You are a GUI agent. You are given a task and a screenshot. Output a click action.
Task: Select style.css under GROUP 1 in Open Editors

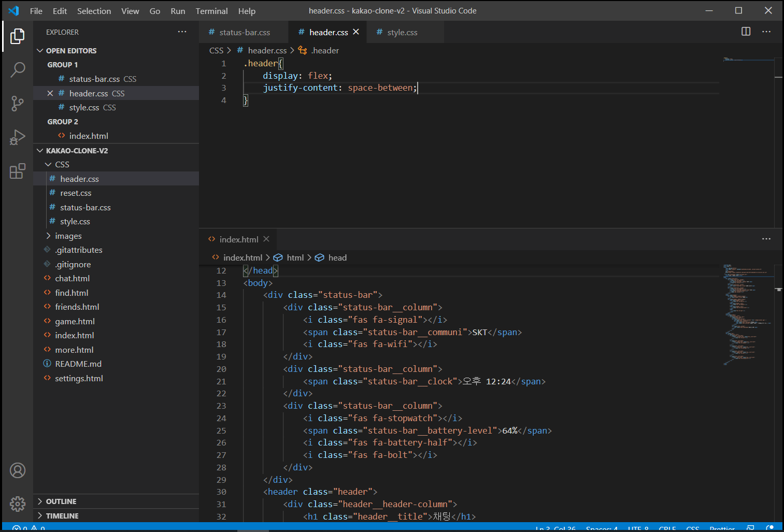click(116, 107)
